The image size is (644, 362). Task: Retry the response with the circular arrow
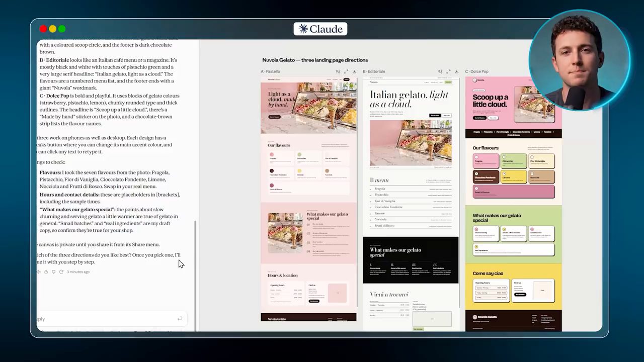pos(61,272)
